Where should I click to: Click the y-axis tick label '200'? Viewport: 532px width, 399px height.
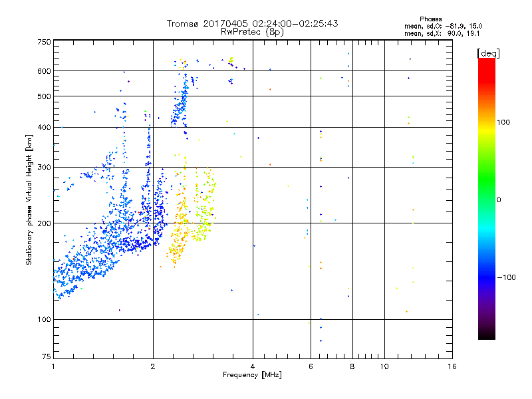[44, 223]
